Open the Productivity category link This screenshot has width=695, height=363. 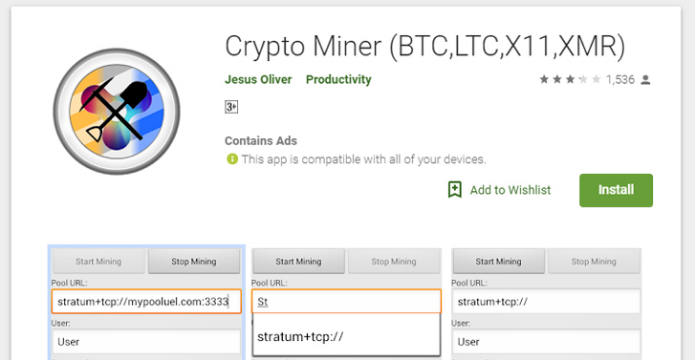tap(339, 80)
